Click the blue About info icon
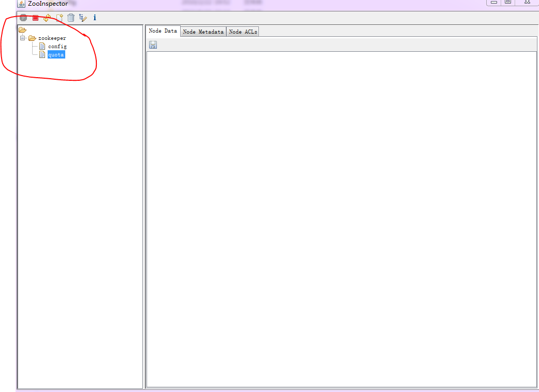539x392 pixels. click(x=95, y=18)
